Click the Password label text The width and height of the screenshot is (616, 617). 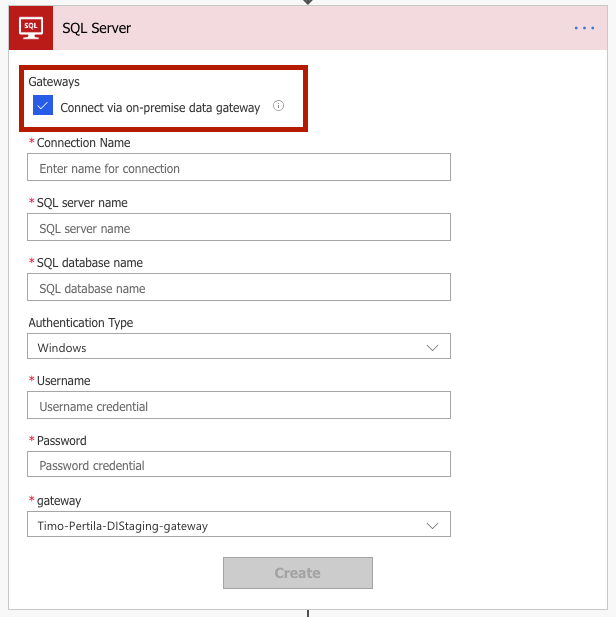(62, 441)
